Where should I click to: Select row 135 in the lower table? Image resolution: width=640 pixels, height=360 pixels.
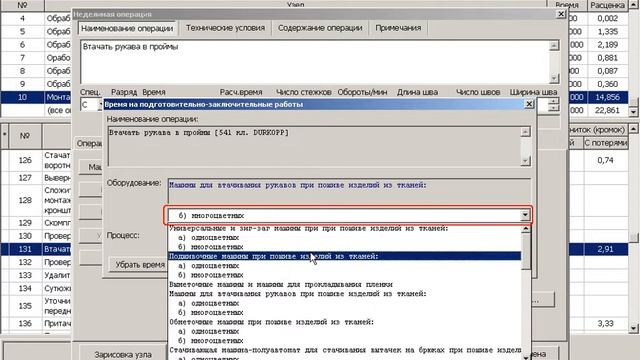click(x=25, y=306)
